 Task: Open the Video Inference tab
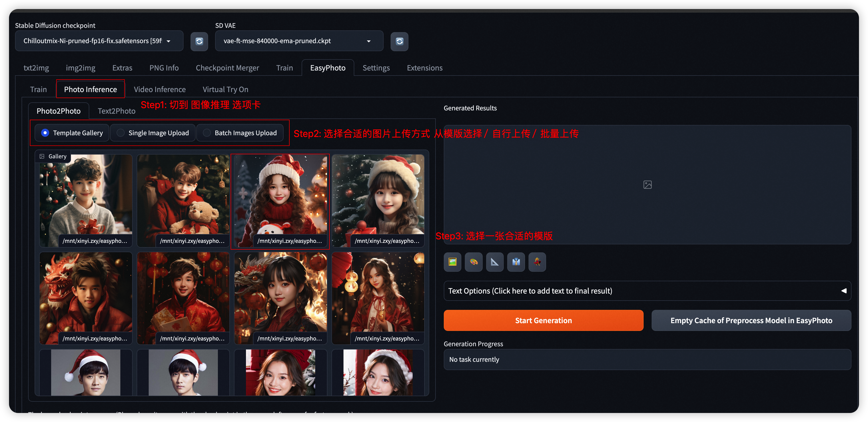coord(159,89)
